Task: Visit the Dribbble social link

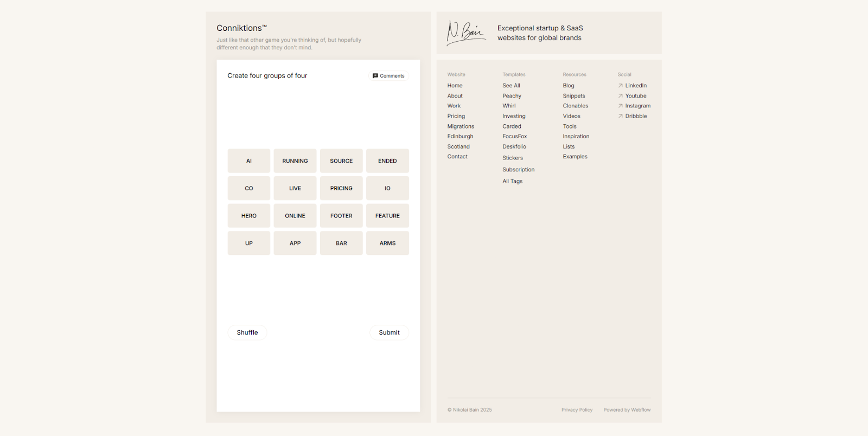Action: (x=636, y=116)
